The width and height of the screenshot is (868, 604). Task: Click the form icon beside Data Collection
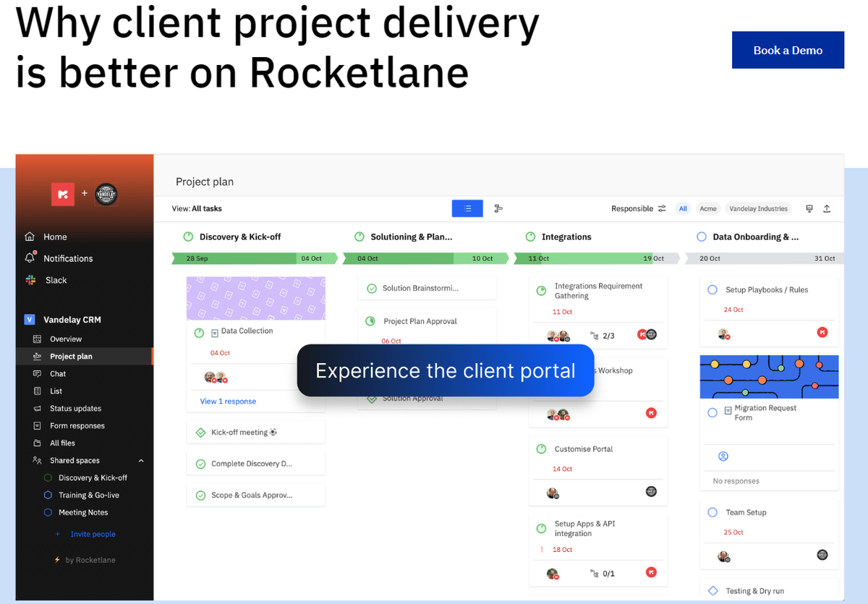pyautogui.click(x=215, y=333)
